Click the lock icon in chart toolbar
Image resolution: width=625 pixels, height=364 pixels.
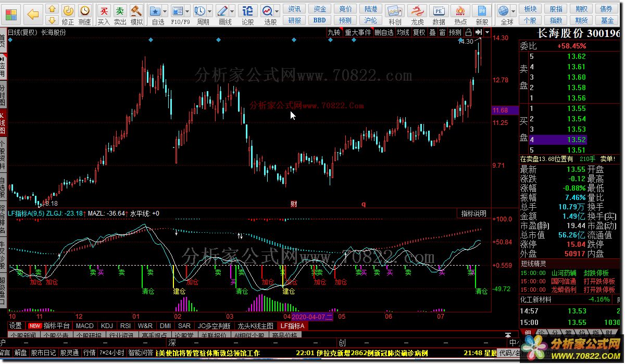coord(469,32)
